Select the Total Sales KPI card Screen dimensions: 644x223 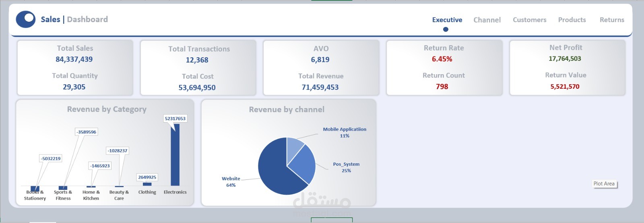pyautogui.click(x=75, y=67)
